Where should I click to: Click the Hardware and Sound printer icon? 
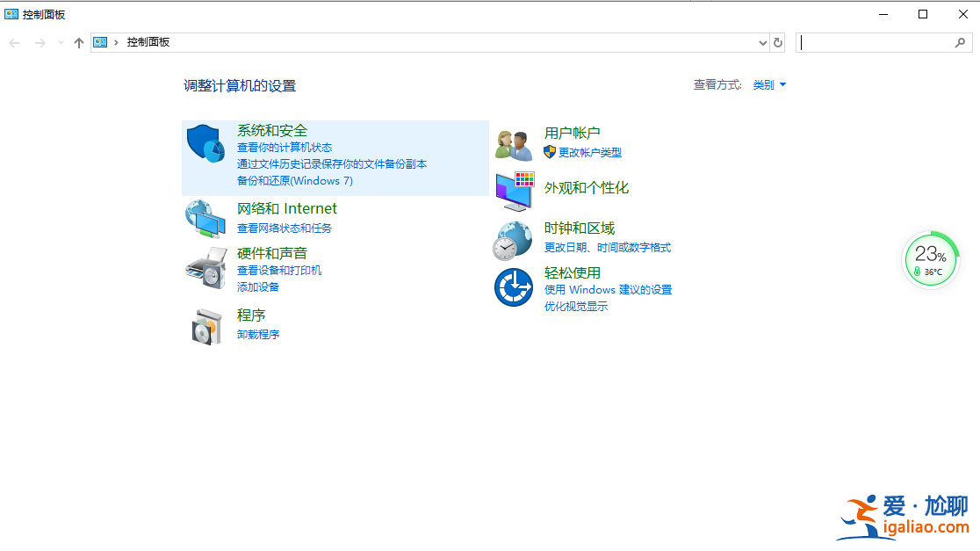click(x=205, y=268)
